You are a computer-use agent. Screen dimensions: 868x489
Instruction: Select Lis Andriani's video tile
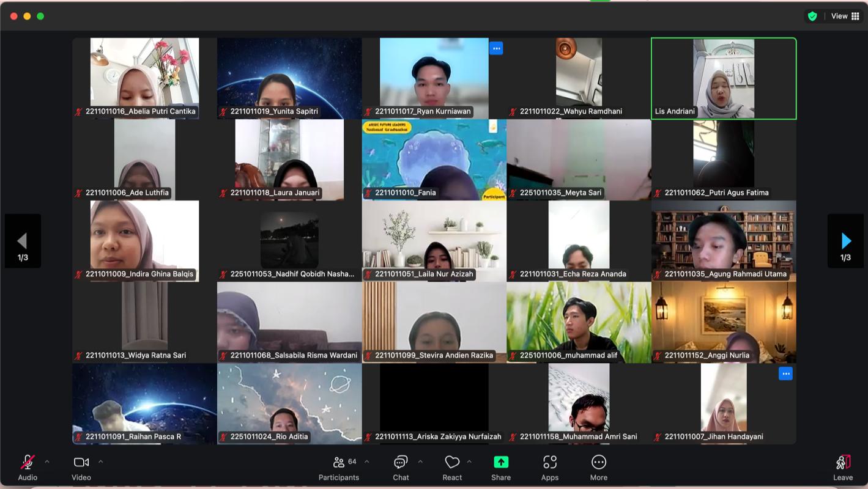tap(724, 78)
